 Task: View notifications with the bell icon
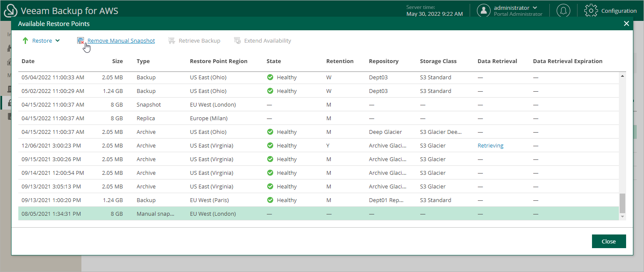pyautogui.click(x=563, y=10)
